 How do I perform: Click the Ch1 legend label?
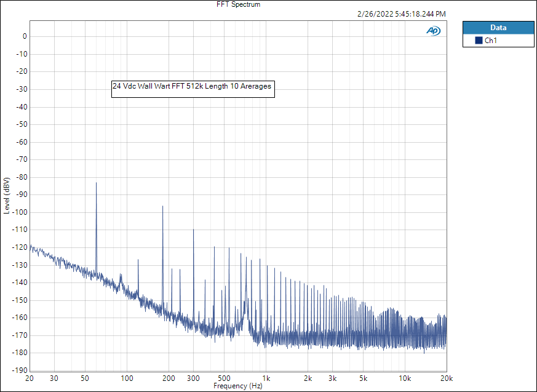click(491, 41)
